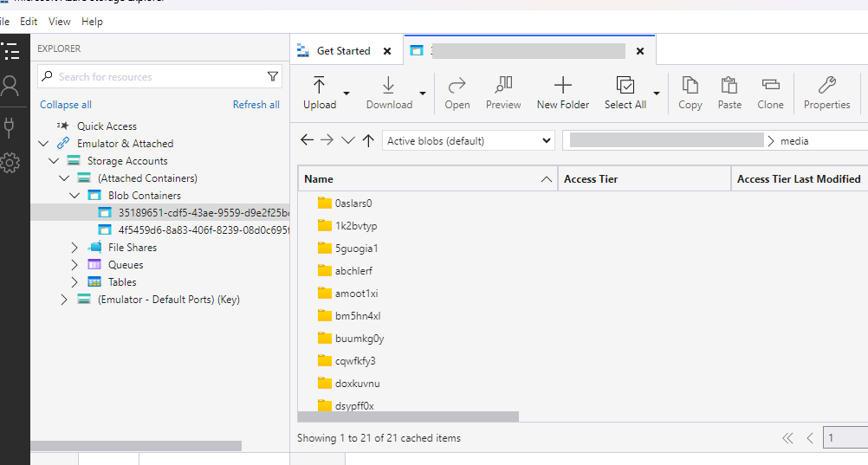Open the connect plug icon in sidebar
The width and height of the screenshot is (868, 465).
point(10,127)
